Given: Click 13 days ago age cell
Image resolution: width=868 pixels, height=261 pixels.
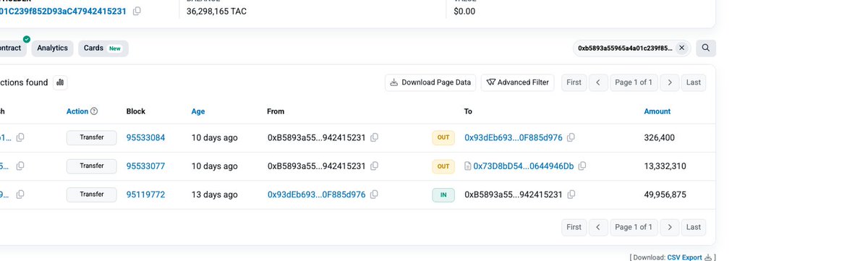Looking at the screenshot, I should (x=215, y=194).
